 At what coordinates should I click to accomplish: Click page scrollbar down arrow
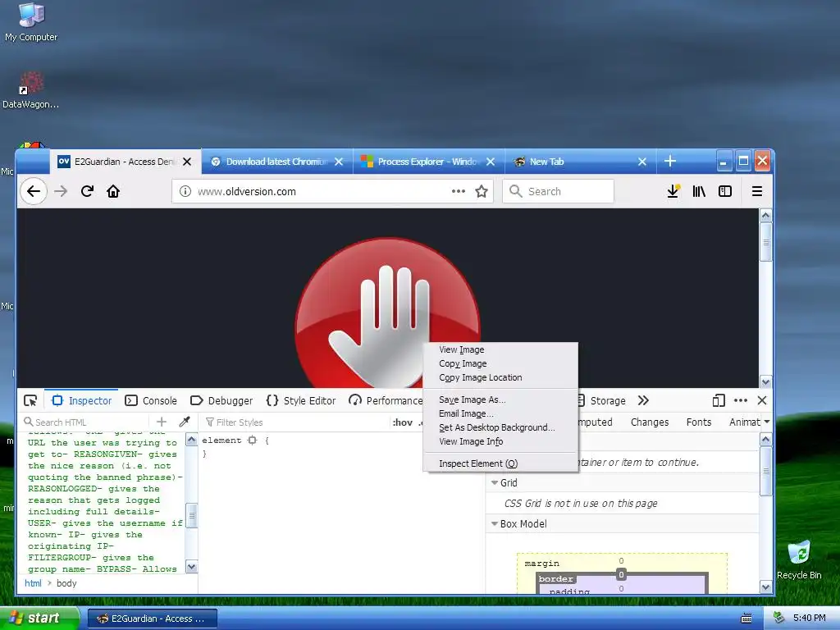click(765, 382)
